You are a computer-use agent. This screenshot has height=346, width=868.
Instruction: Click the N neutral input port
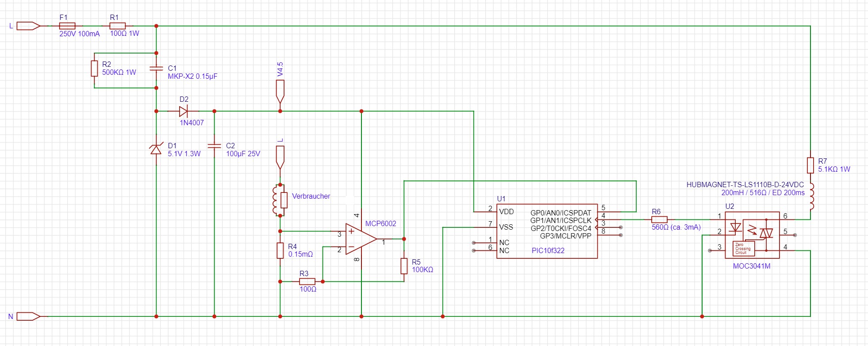pyautogui.click(x=28, y=316)
